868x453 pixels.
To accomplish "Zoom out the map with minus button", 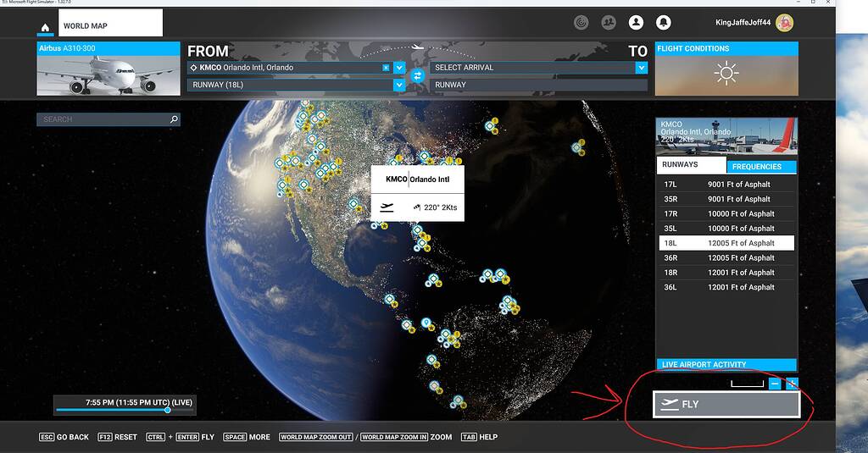I will pos(775,384).
